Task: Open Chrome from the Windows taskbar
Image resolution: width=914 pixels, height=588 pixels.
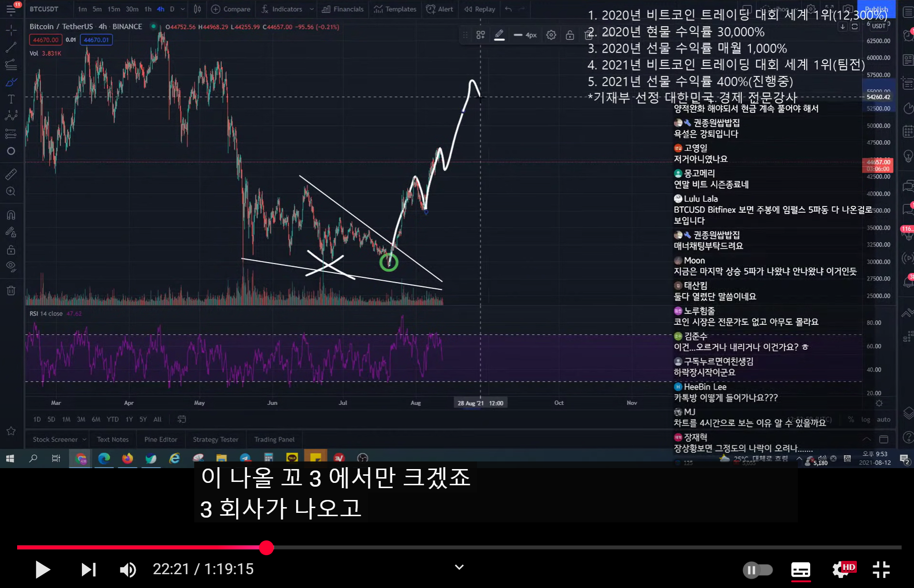Action: 81,458
